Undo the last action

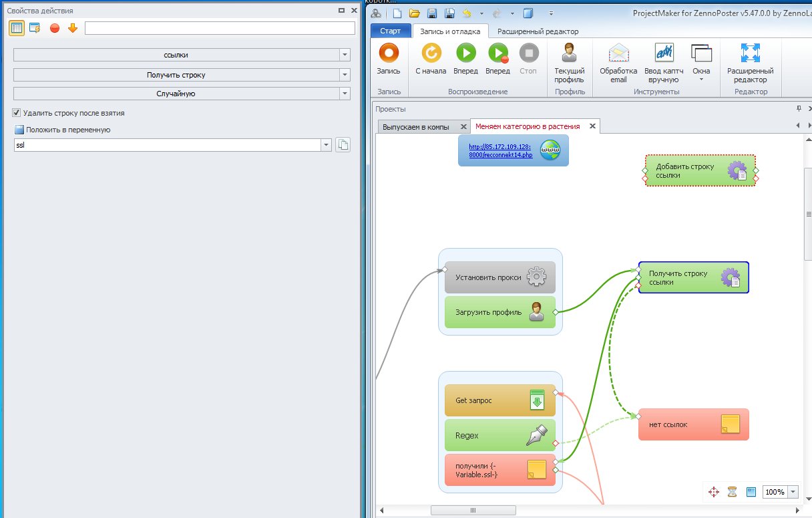tap(467, 13)
